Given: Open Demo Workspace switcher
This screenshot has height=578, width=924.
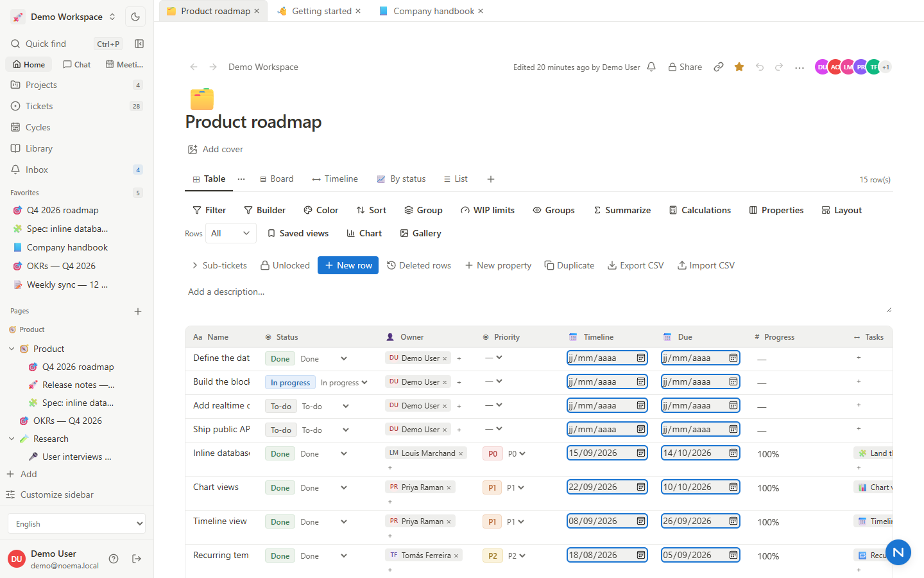Looking at the screenshot, I should 64,17.
